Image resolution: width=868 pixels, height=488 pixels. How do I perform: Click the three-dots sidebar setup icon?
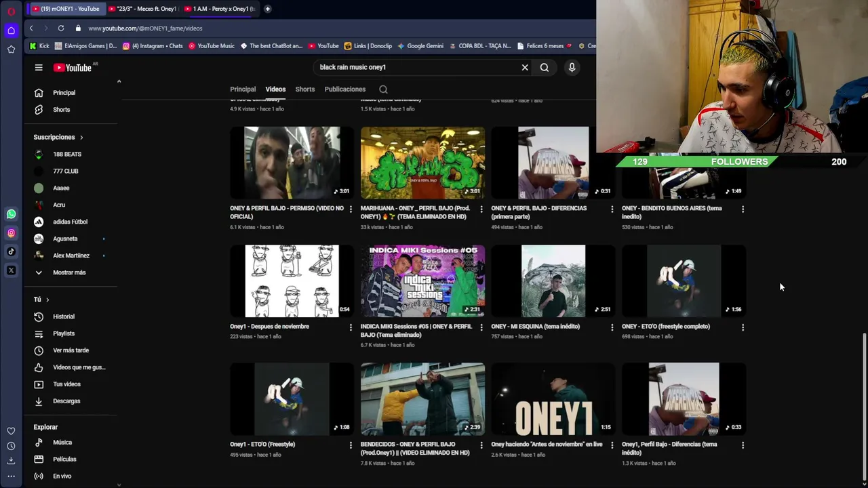point(12,476)
